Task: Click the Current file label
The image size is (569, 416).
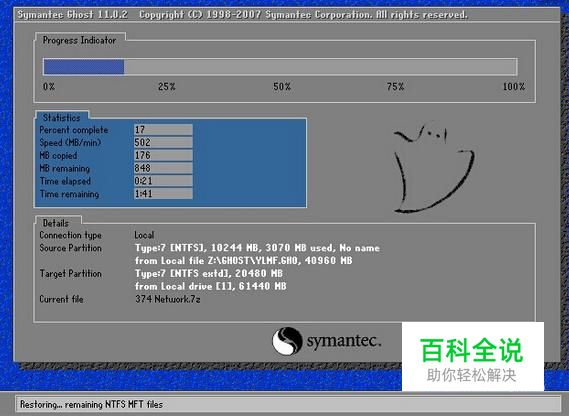Action: 61,299
